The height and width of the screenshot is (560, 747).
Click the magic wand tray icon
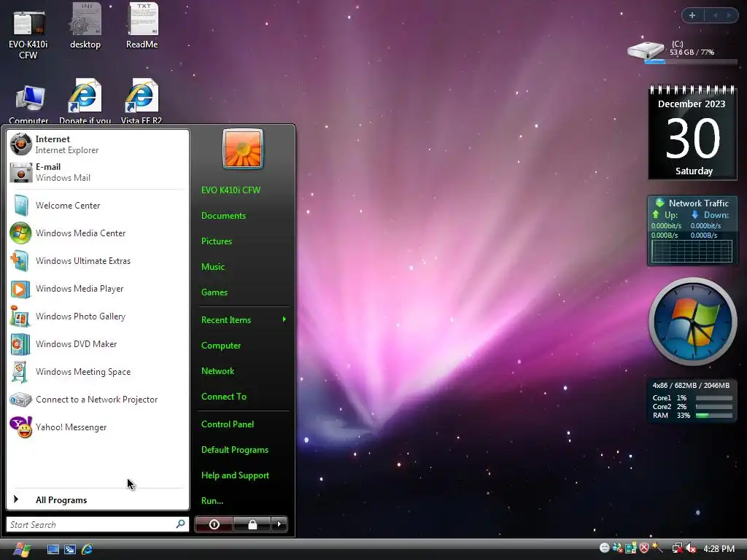pyautogui.click(x=657, y=548)
